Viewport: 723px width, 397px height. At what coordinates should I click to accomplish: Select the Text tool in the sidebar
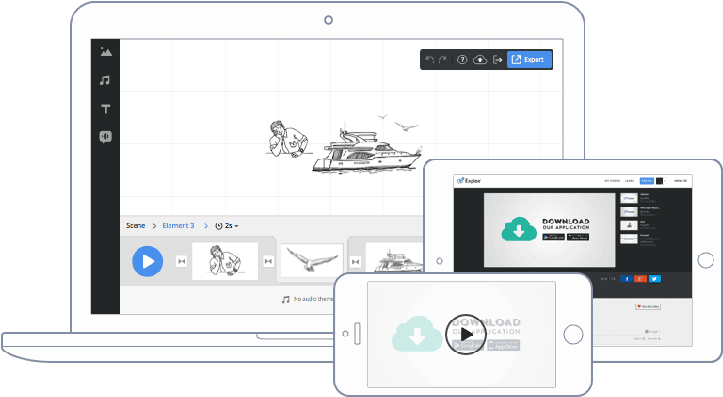tap(106, 109)
